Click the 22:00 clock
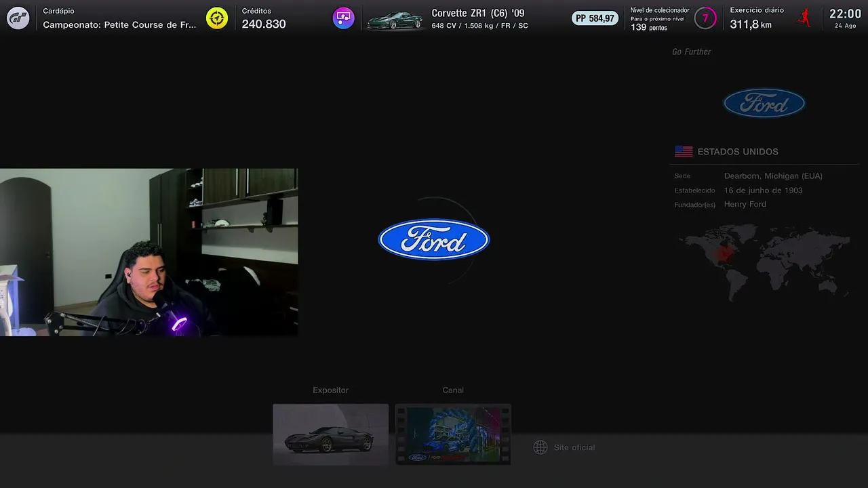This screenshot has height=488, width=868. (x=845, y=14)
